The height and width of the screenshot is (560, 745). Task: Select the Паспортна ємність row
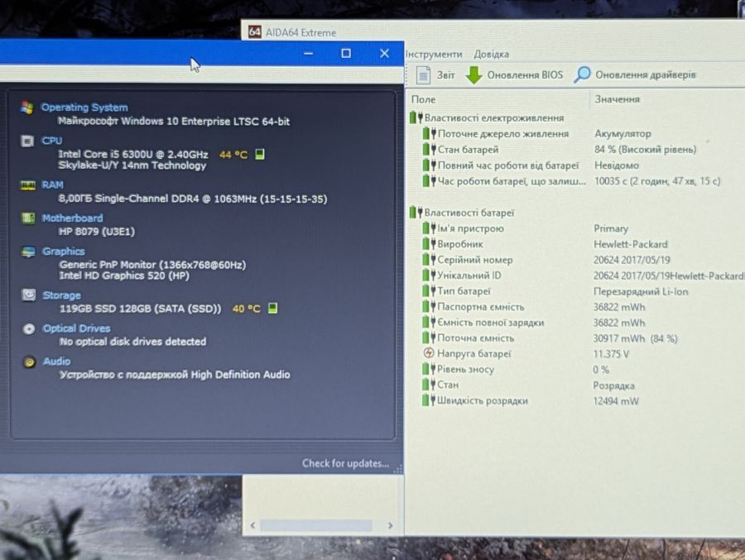coord(576,307)
